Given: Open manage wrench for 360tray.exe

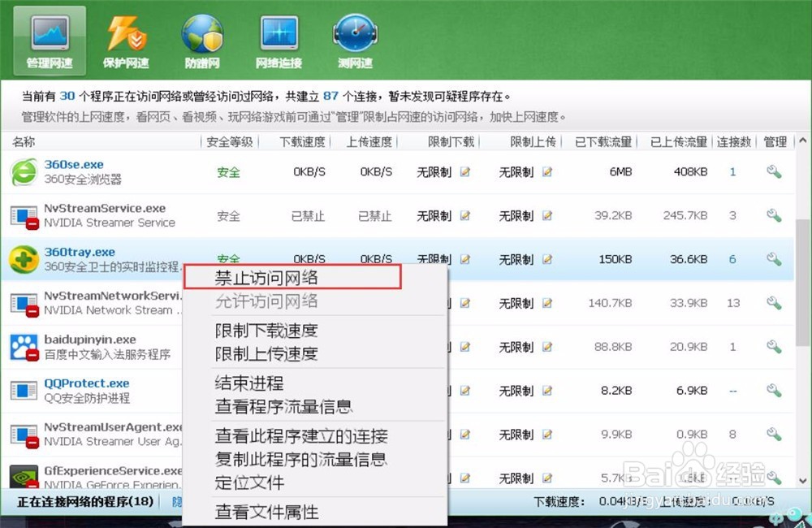Looking at the screenshot, I should tap(774, 258).
